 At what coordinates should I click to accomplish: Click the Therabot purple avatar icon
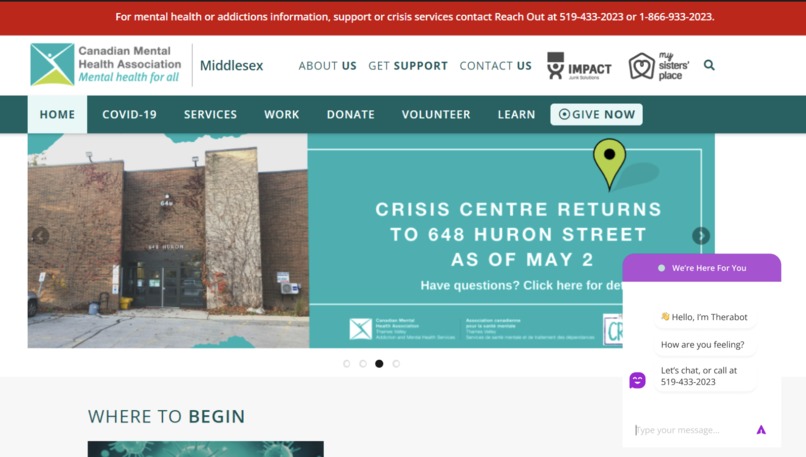[637, 380]
